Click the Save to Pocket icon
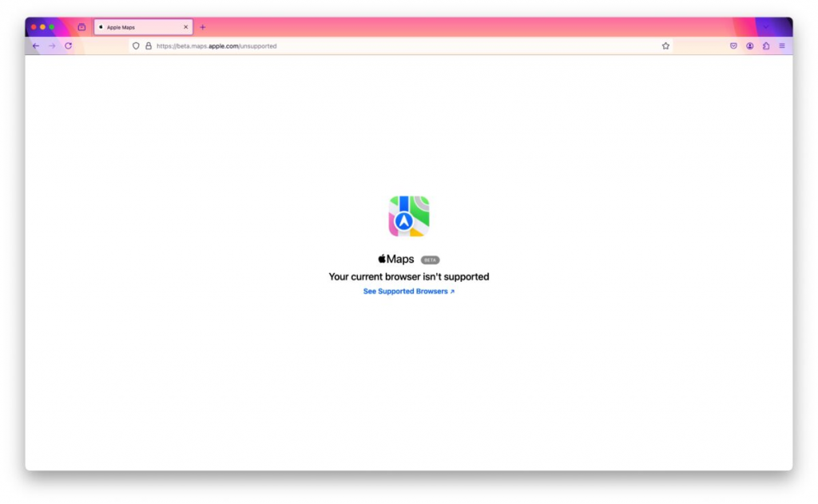Viewport: 818px width, 504px height. pyautogui.click(x=733, y=46)
